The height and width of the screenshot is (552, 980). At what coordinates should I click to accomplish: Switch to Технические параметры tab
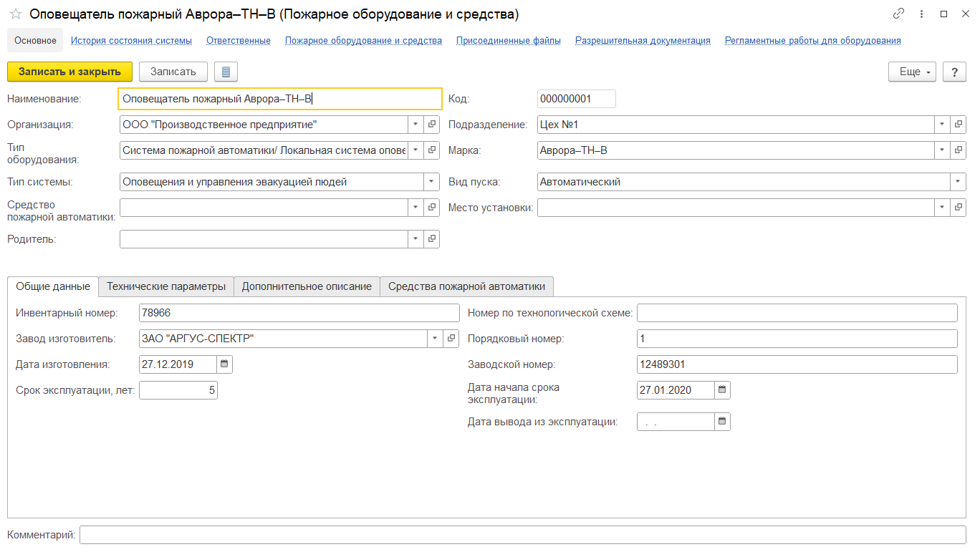166,286
